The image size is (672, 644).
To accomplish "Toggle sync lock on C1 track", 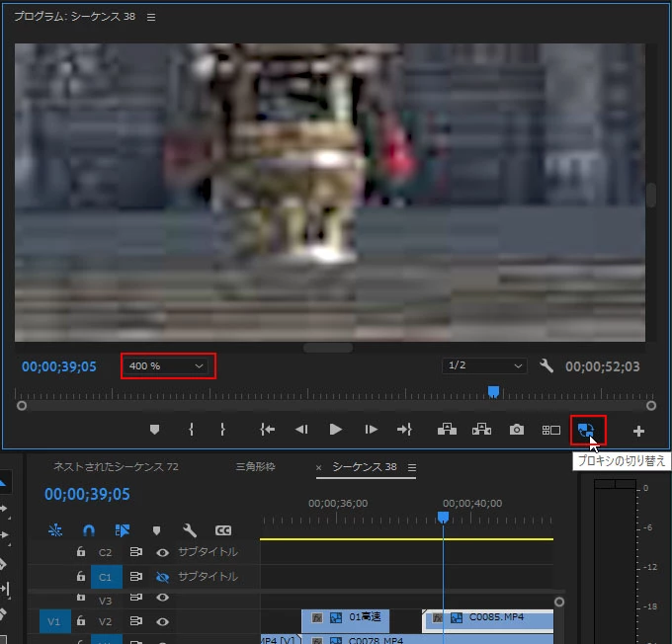I will click(135, 577).
